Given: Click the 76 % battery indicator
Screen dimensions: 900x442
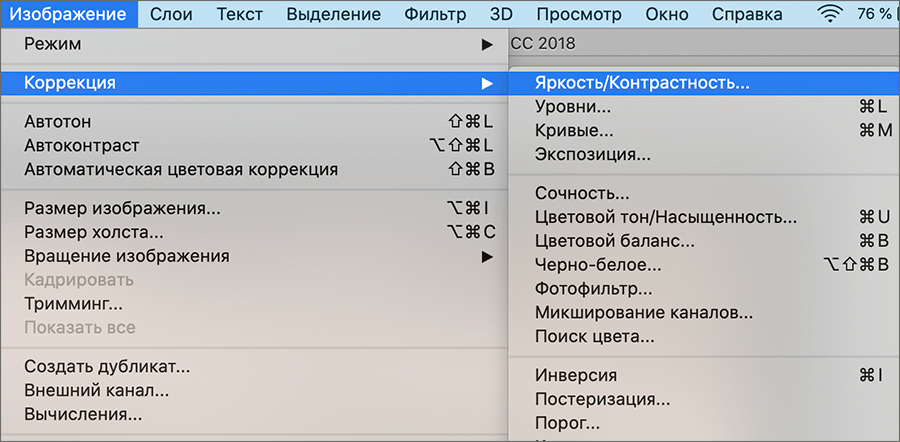Looking at the screenshot, I should click(x=874, y=14).
